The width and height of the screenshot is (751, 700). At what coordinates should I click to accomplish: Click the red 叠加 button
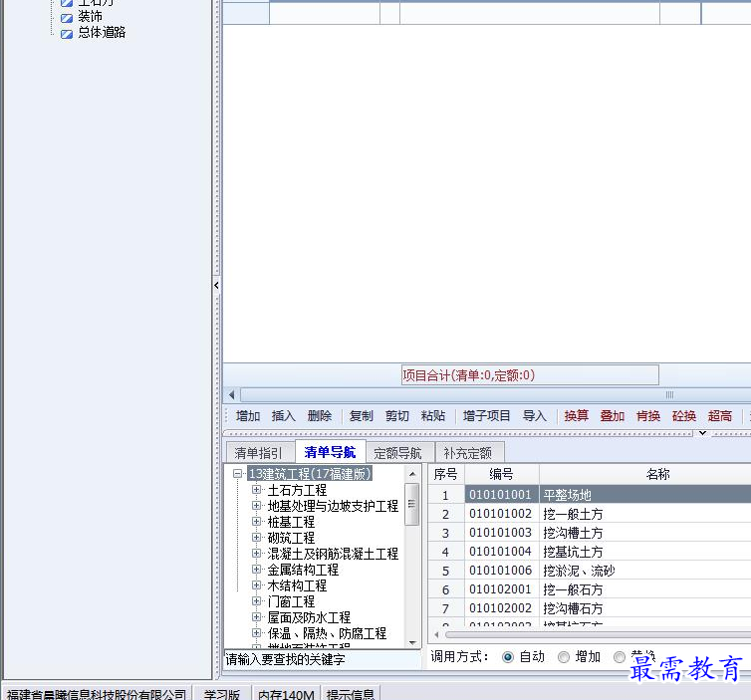613,415
